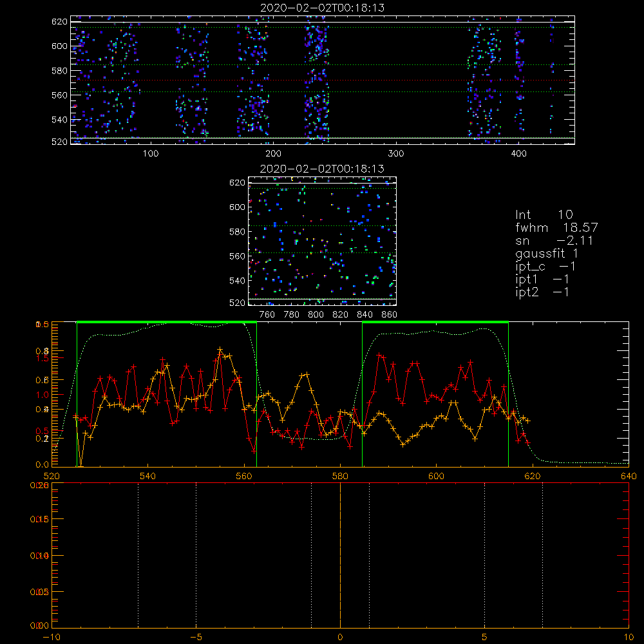
Task: Click the right thick green bar atop profile plot
Action: click(435, 322)
